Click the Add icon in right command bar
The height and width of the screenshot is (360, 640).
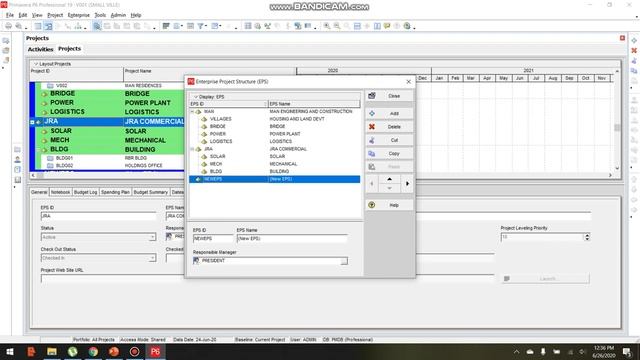(634, 41)
